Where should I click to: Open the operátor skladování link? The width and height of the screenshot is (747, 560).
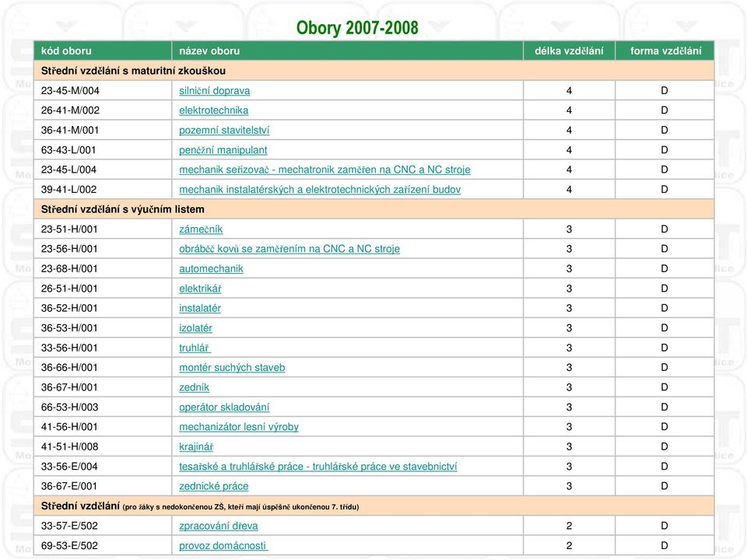coord(224,407)
